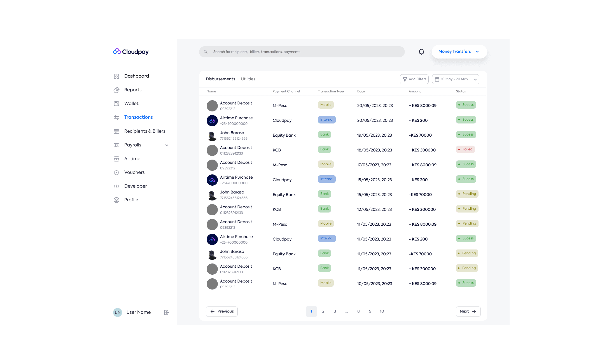Click the notification bell icon
Image resolution: width=616 pixels, height=364 pixels.
click(421, 52)
